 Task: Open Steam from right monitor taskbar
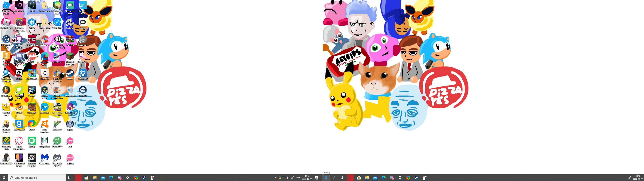[416, 178]
